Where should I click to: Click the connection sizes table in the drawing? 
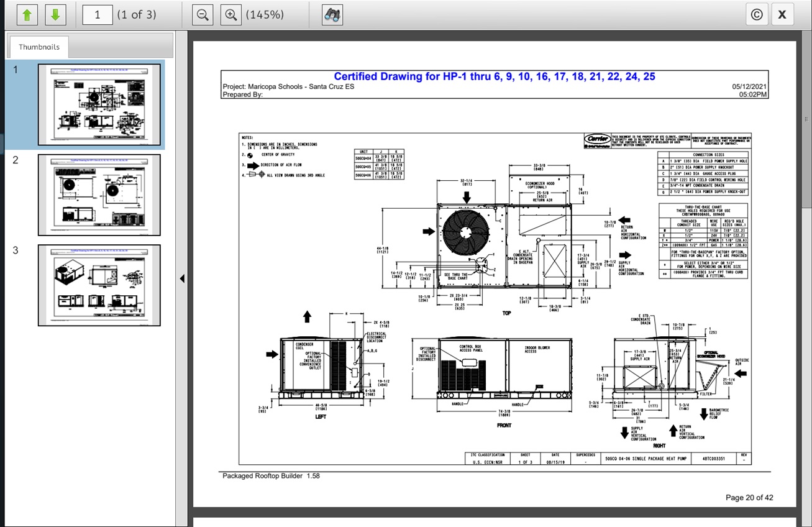[x=705, y=174]
